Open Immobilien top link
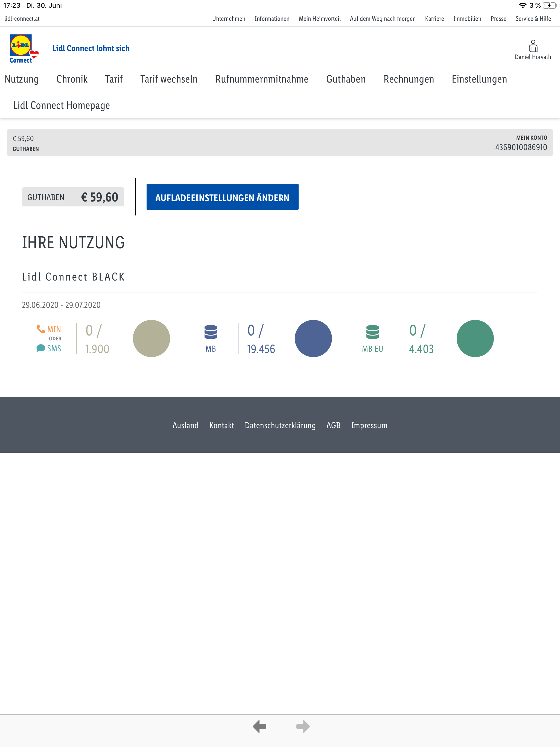The image size is (560, 747). click(x=467, y=19)
